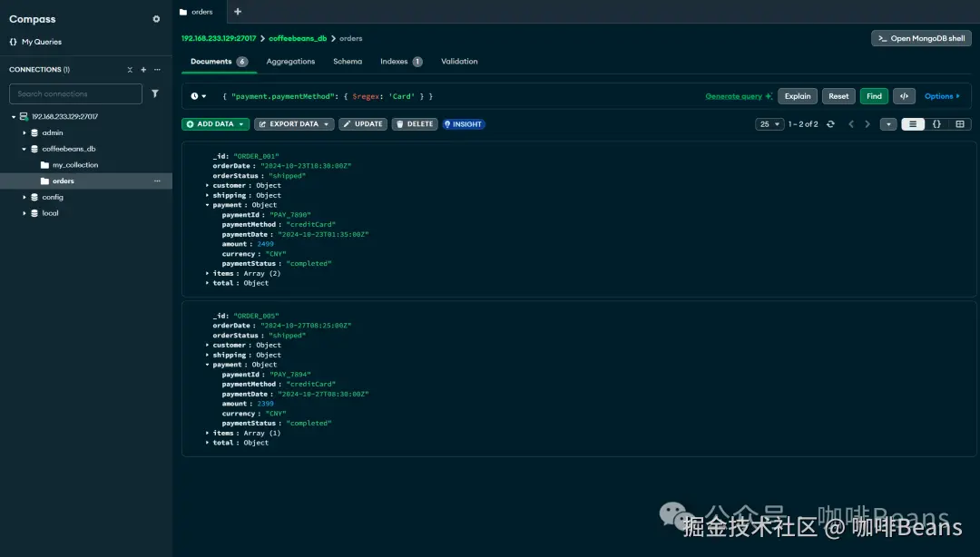Change documents per page 25 dropdown
Screen dimensions: 980x557
[x=769, y=124]
